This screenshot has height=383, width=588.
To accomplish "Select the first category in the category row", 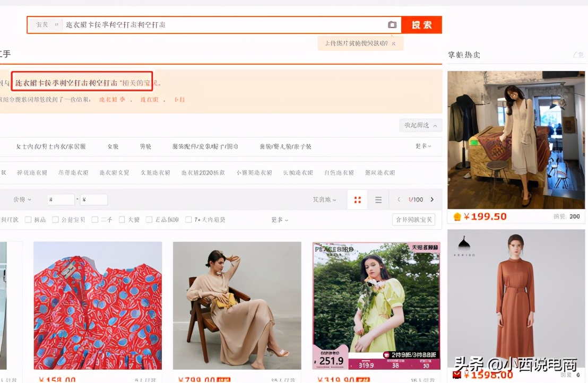I will tap(51, 146).
